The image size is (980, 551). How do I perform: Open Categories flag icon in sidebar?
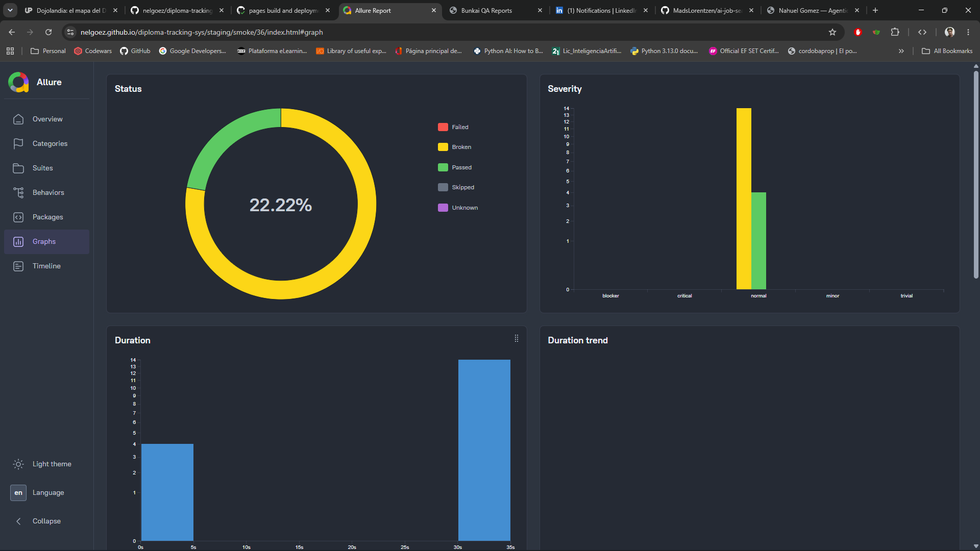(18, 143)
